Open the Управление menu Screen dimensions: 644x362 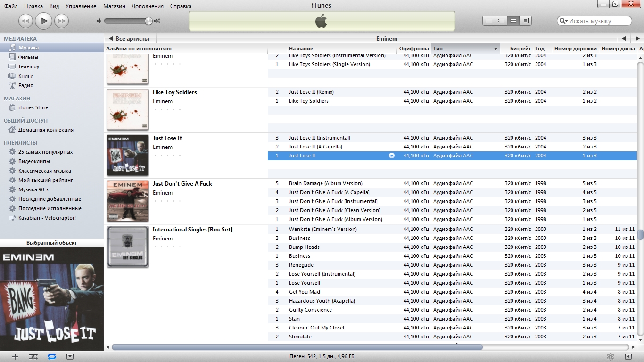tap(81, 6)
